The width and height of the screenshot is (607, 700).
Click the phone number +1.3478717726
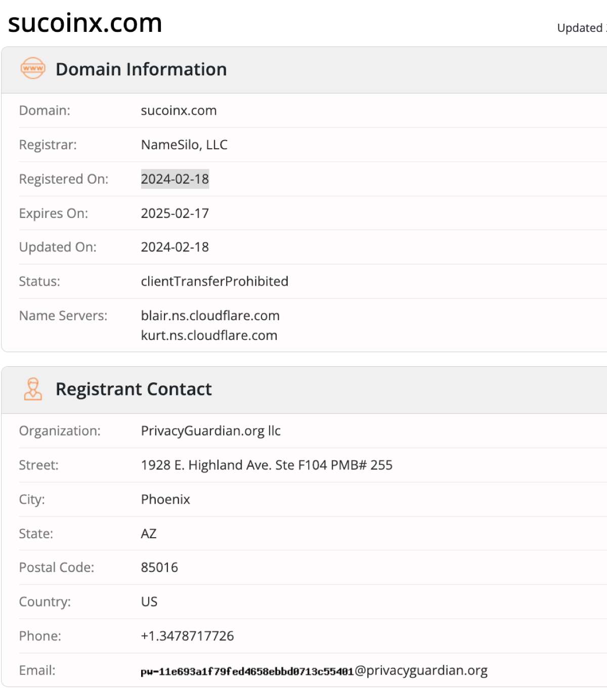tap(187, 635)
